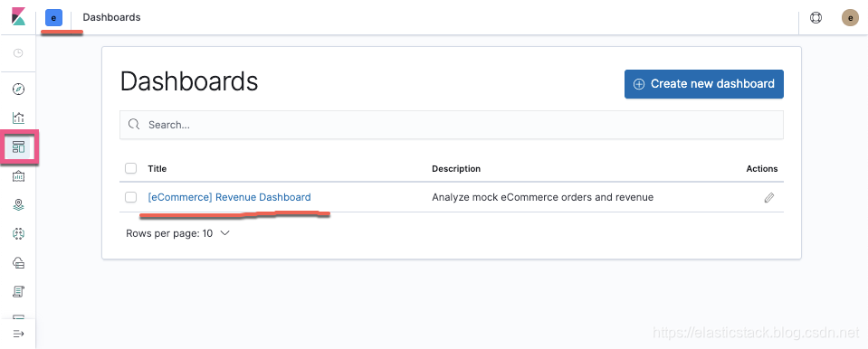Open user profile avatar at top right
This screenshot has width=868, height=349.
[x=850, y=18]
